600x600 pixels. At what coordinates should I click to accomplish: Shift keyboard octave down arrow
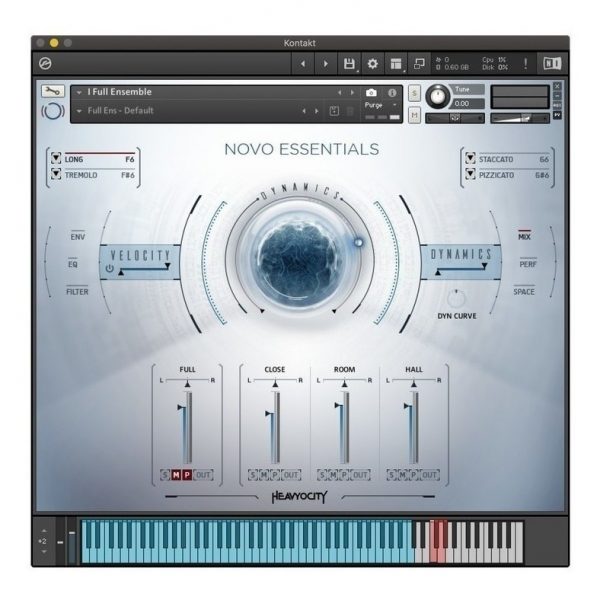[x=44, y=551]
